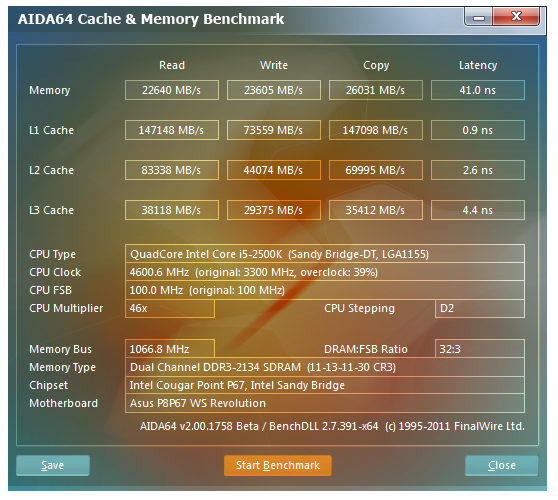The height and width of the screenshot is (500, 558).
Task: Click the DRAM:FSB Ratio field 32:3
Action: 480,349
